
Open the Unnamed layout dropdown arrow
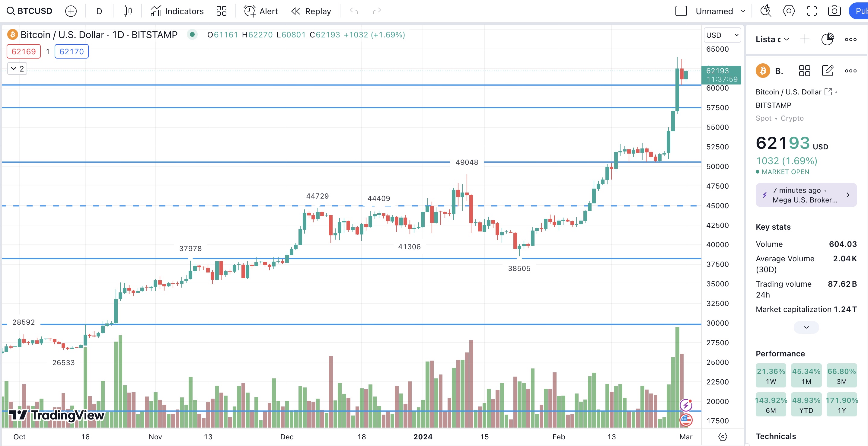click(x=743, y=11)
